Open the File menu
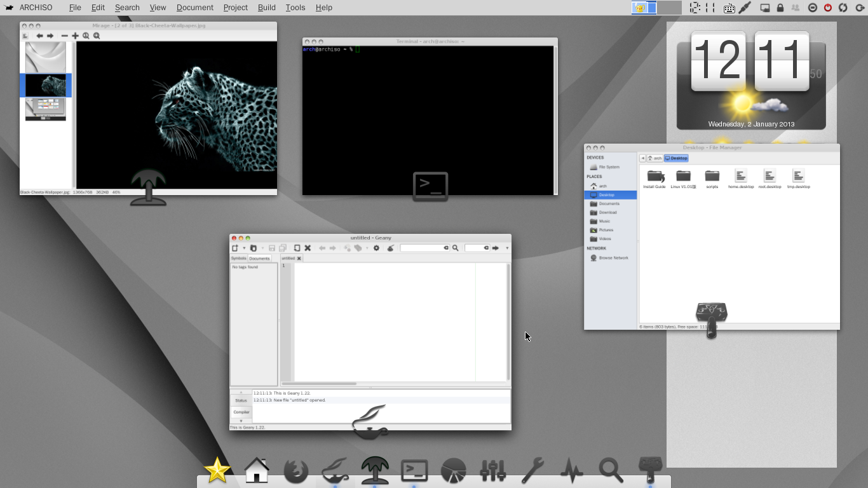The height and width of the screenshot is (488, 868). (x=75, y=8)
